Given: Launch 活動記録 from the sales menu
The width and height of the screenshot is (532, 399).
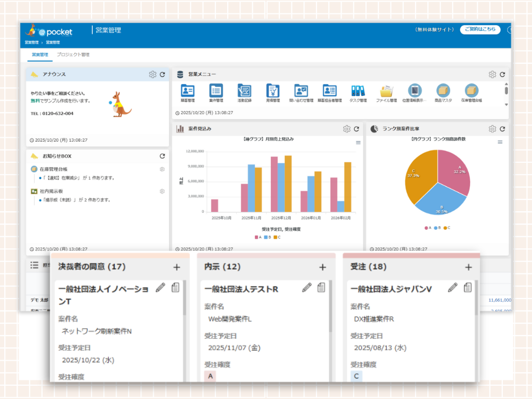Looking at the screenshot, I should pos(244,90).
